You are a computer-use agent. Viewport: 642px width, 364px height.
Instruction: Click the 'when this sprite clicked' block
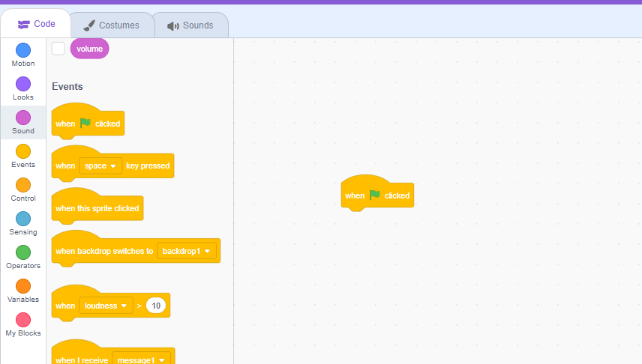click(97, 208)
